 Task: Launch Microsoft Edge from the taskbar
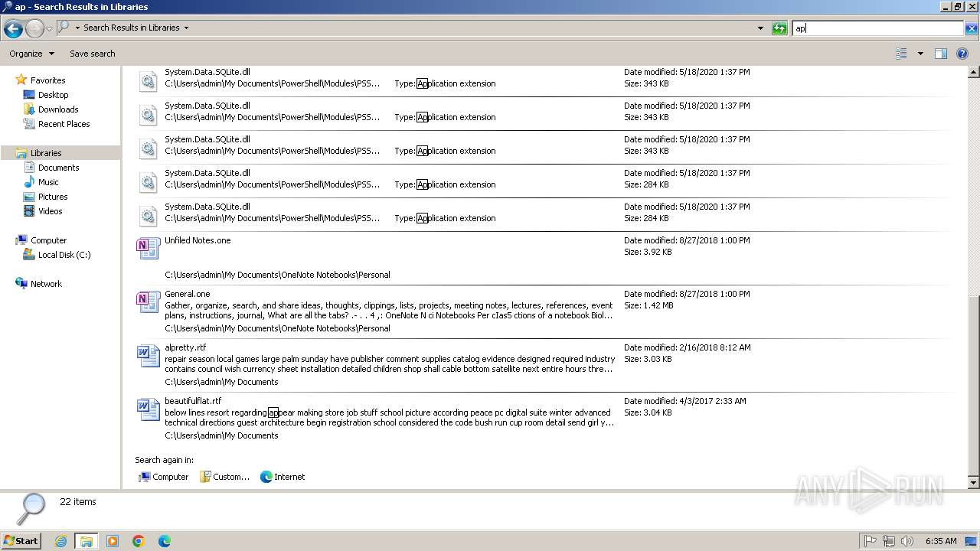[164, 541]
